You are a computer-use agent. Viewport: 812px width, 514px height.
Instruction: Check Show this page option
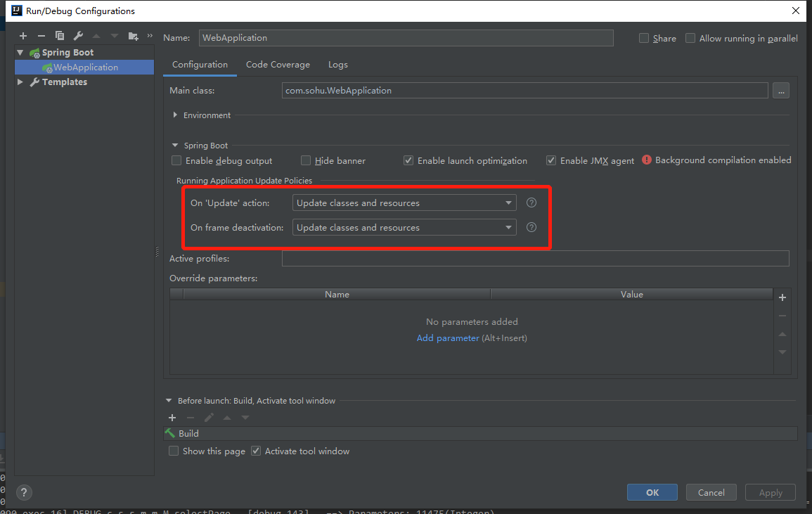coord(174,451)
